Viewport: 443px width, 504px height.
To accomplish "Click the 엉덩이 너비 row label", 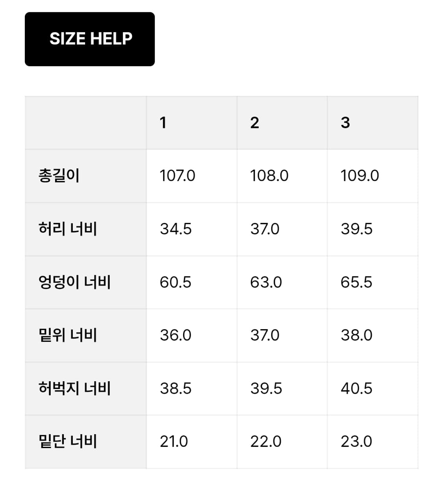I will (74, 282).
